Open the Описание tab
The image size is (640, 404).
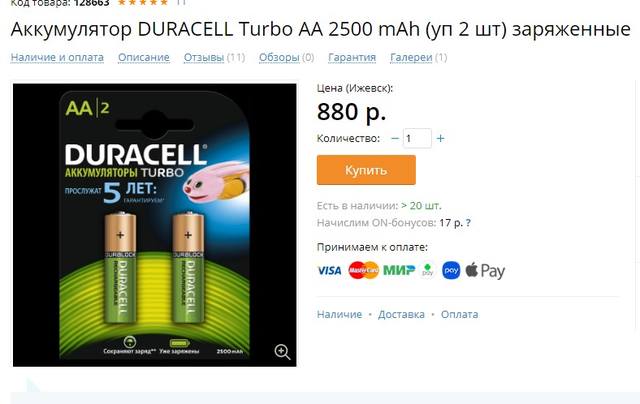[x=144, y=58]
